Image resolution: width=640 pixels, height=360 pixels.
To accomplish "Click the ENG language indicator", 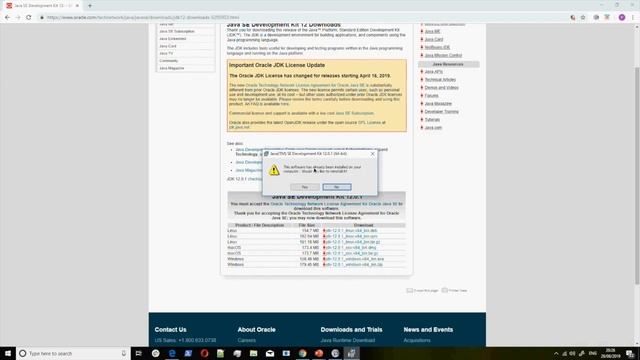I will 593,353.
